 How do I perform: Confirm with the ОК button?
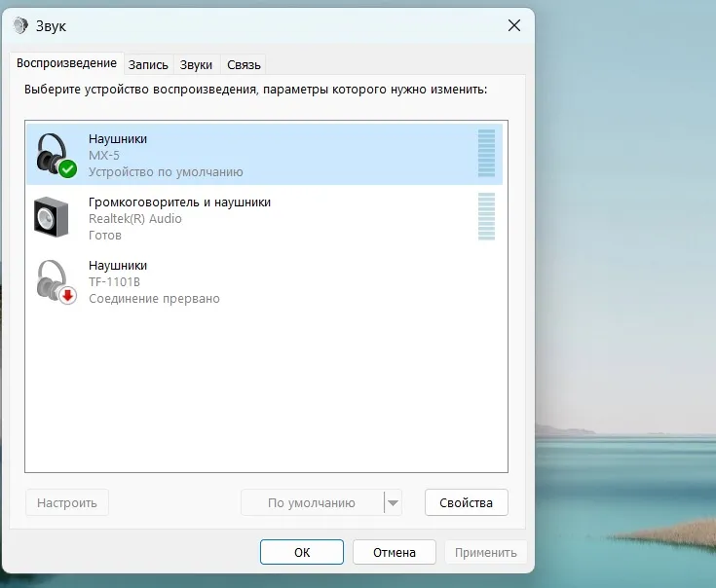(x=302, y=552)
